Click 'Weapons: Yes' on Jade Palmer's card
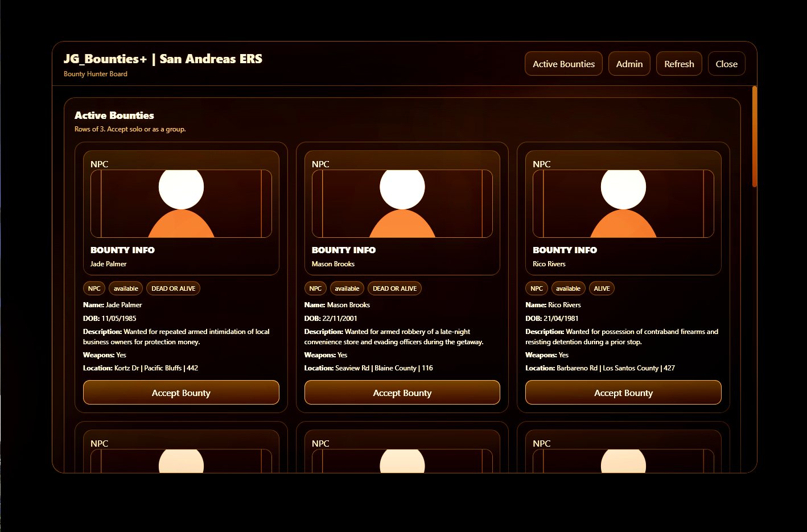 [105, 355]
